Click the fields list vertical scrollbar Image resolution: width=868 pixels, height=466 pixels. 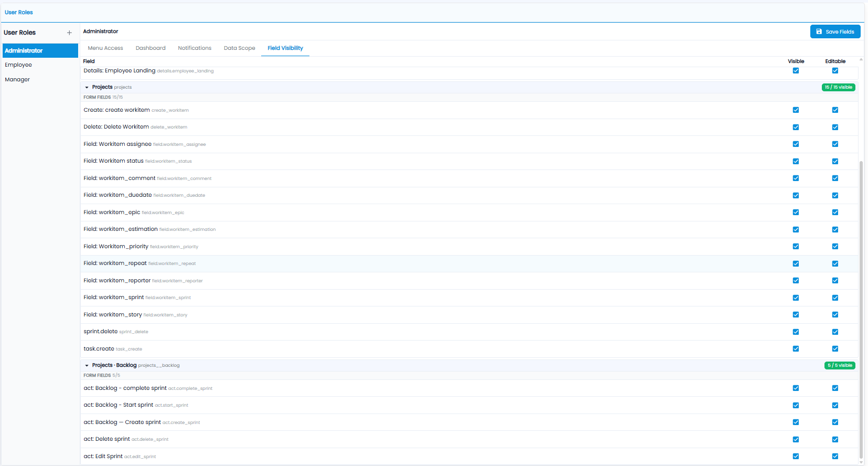pos(861,310)
